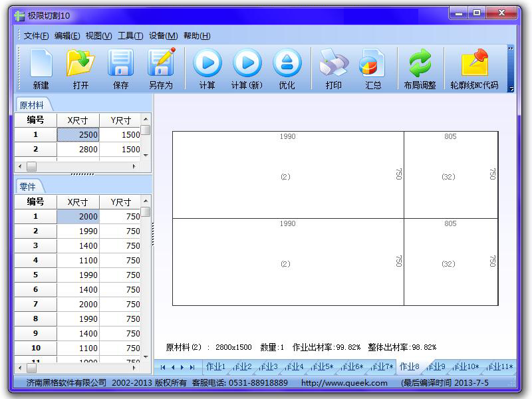
Task: Go to the last job tab arrow
Action: click(192, 367)
